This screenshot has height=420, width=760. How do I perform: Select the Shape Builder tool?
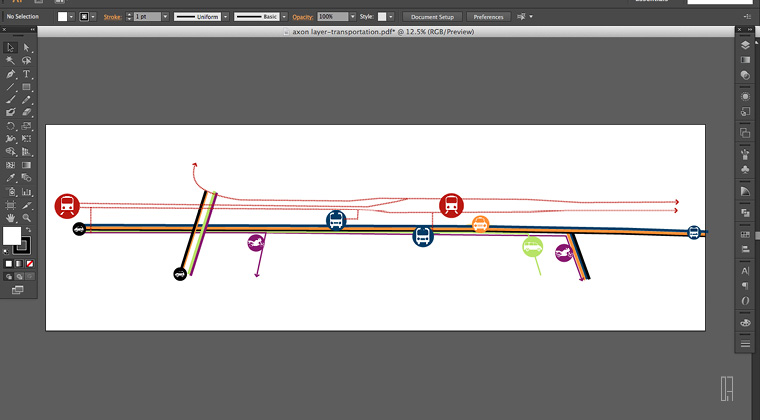[x=10, y=152]
